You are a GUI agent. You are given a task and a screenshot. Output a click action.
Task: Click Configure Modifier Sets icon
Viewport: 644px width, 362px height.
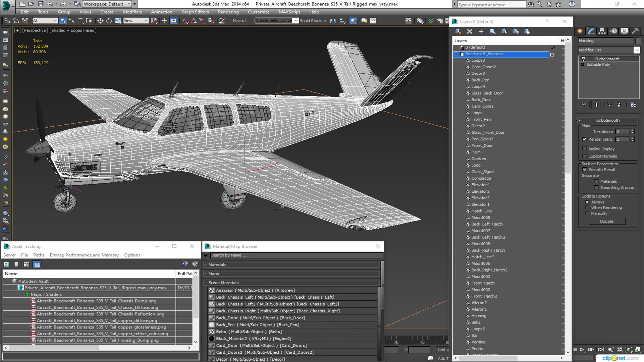pos(633,105)
